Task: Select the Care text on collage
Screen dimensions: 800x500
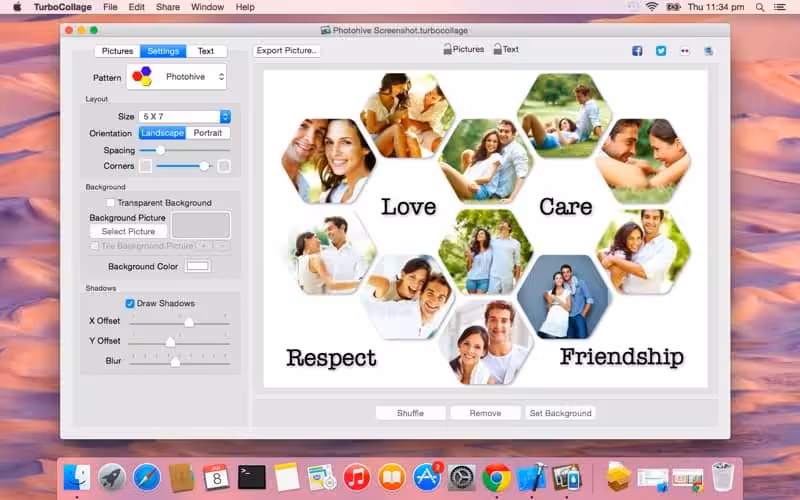Action: point(565,207)
